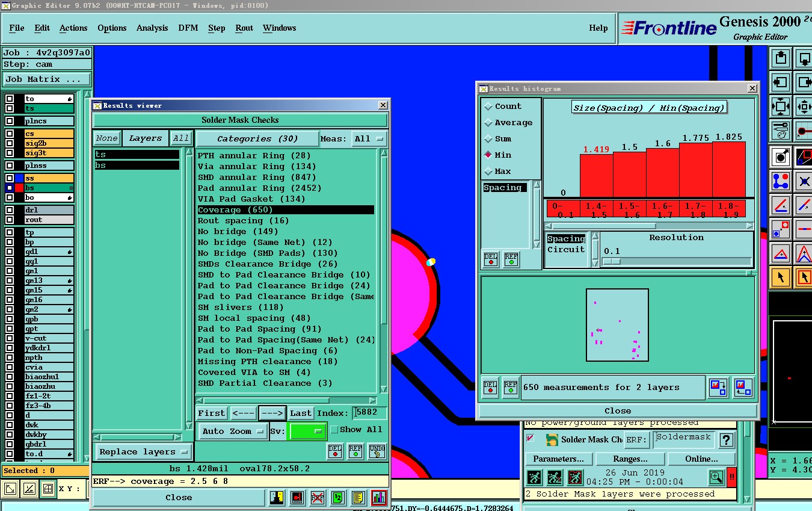Click the Job Matrix button
This screenshot has width=812, height=511.
click(x=47, y=79)
